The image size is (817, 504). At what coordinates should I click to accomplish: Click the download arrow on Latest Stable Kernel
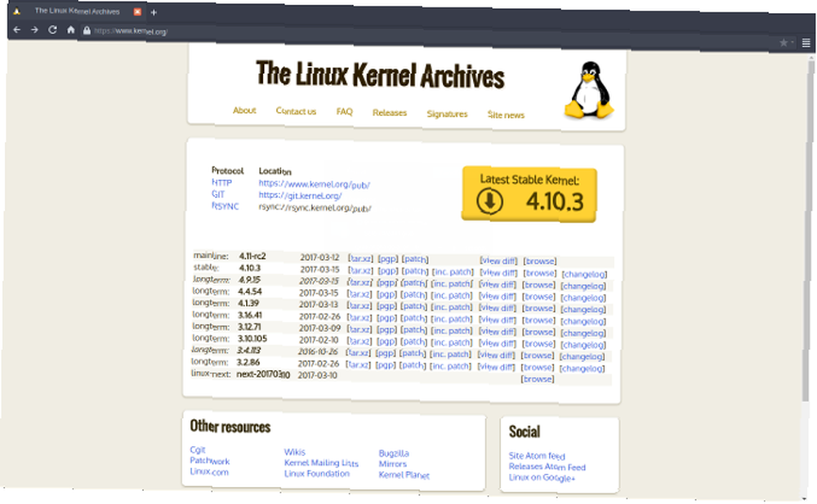pyautogui.click(x=489, y=201)
